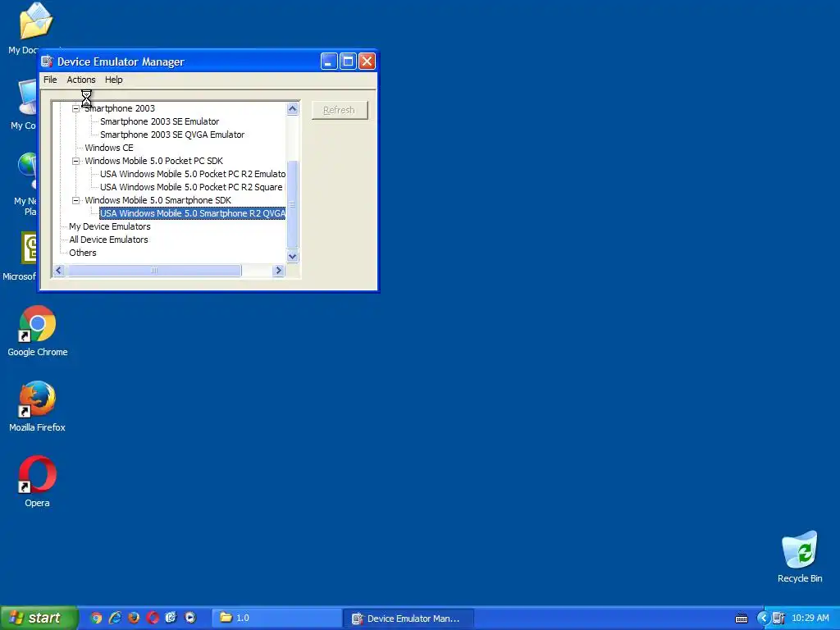
Task: Select USA Windows Mobile 5.0 Smartphone R2 QVGA
Action: [x=192, y=213]
